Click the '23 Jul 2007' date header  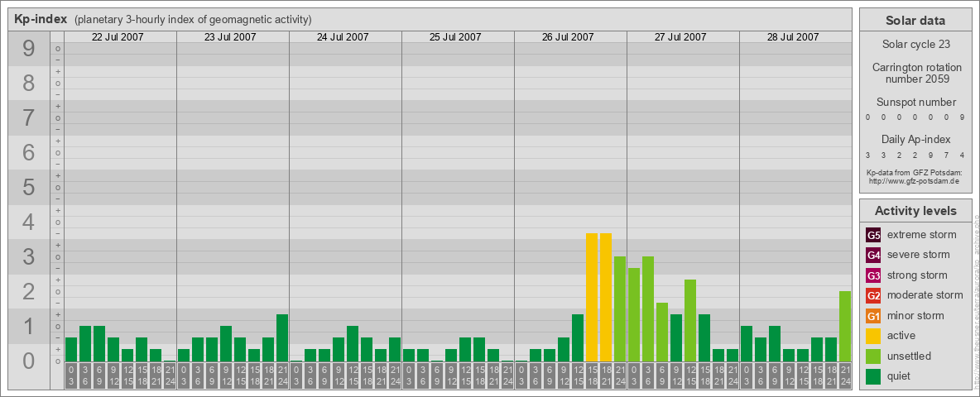tap(230, 37)
